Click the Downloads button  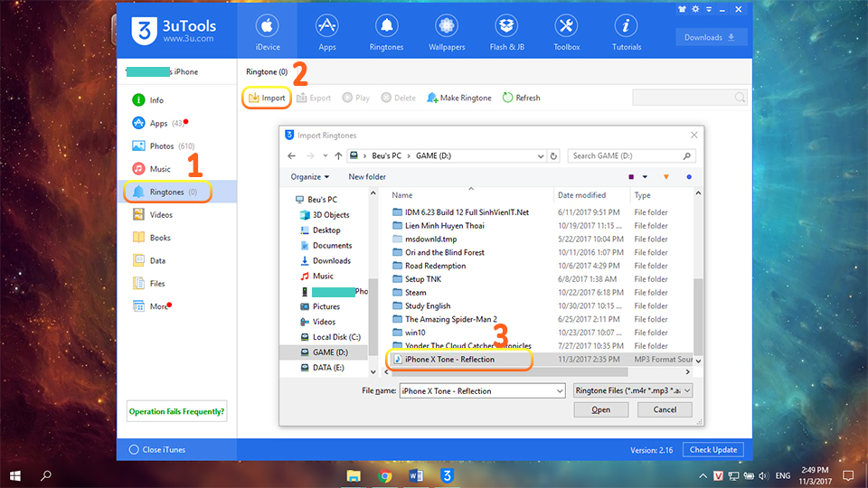[x=712, y=37]
